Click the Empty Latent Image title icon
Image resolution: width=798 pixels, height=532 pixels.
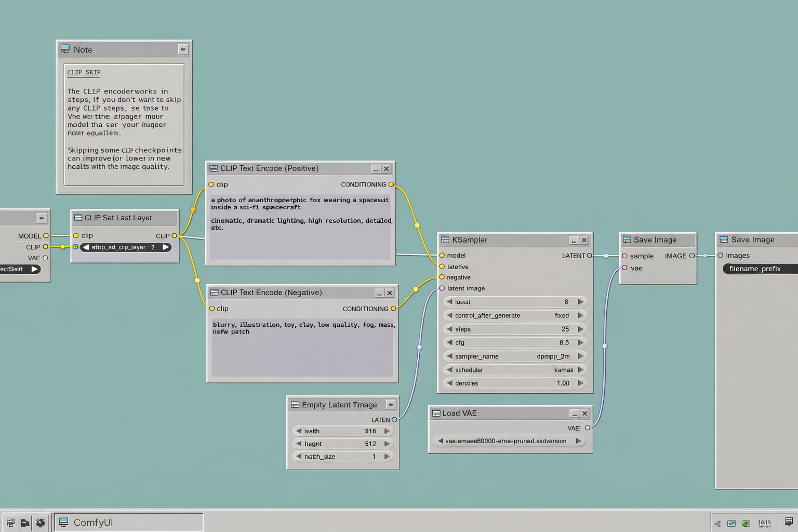pyautogui.click(x=295, y=405)
